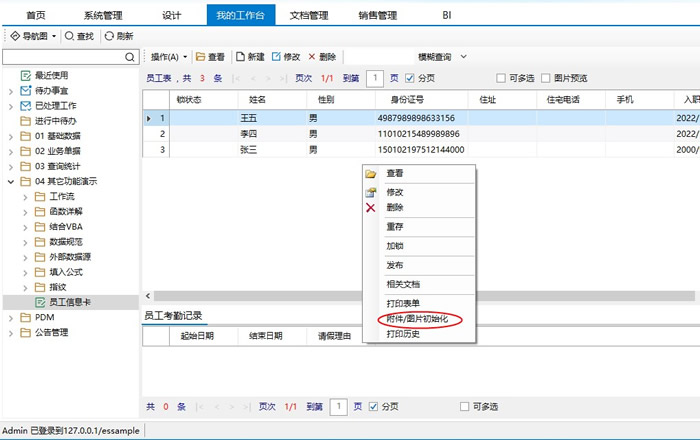Screen dimensions: 700x440
Task: Click the 导航图 navigation map icon
Action: pyautogui.click(x=15, y=36)
